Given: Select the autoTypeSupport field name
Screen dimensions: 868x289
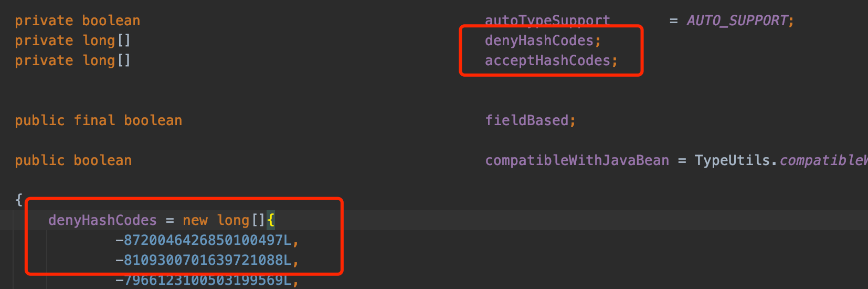Looking at the screenshot, I should pos(547,20).
